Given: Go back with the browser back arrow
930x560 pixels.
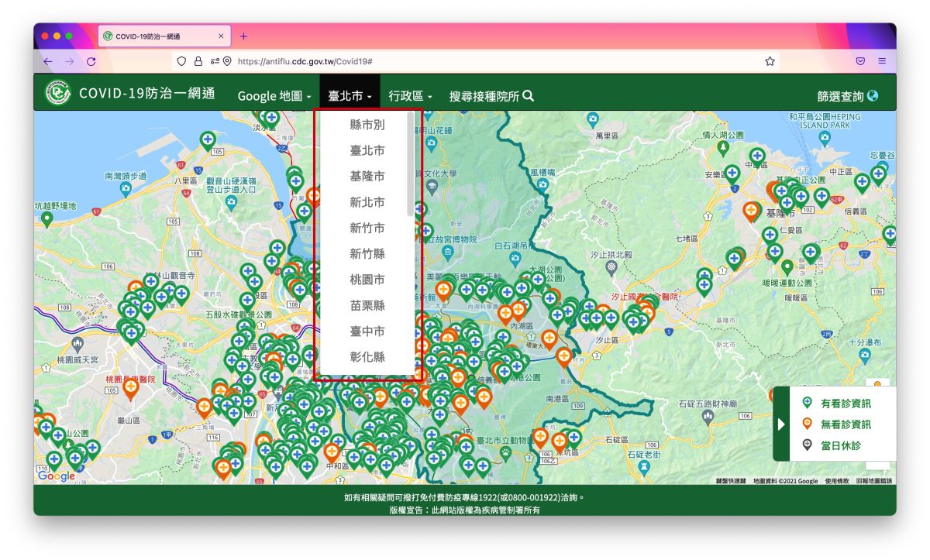Looking at the screenshot, I should 48,61.
